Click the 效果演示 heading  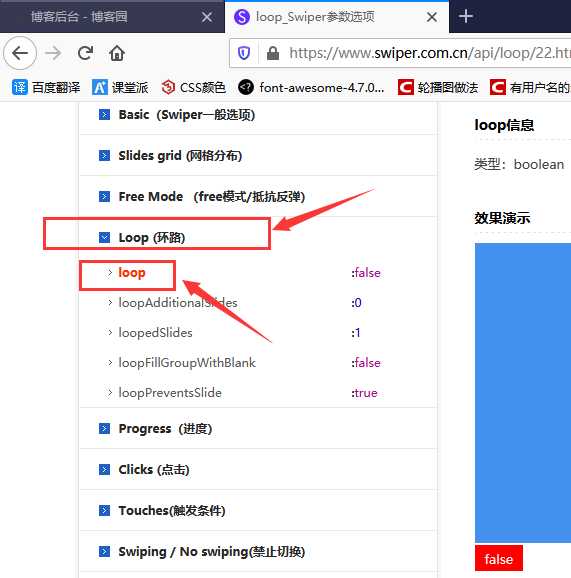(x=502, y=218)
